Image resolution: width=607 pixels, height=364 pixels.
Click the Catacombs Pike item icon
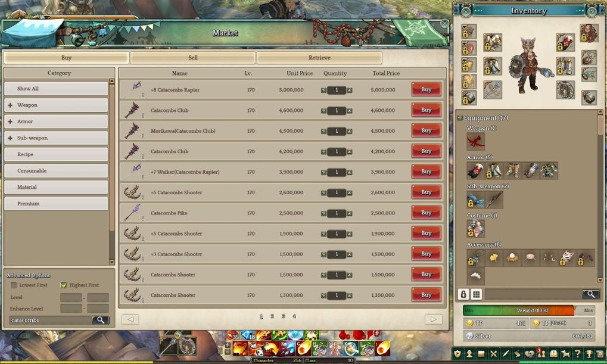133,213
